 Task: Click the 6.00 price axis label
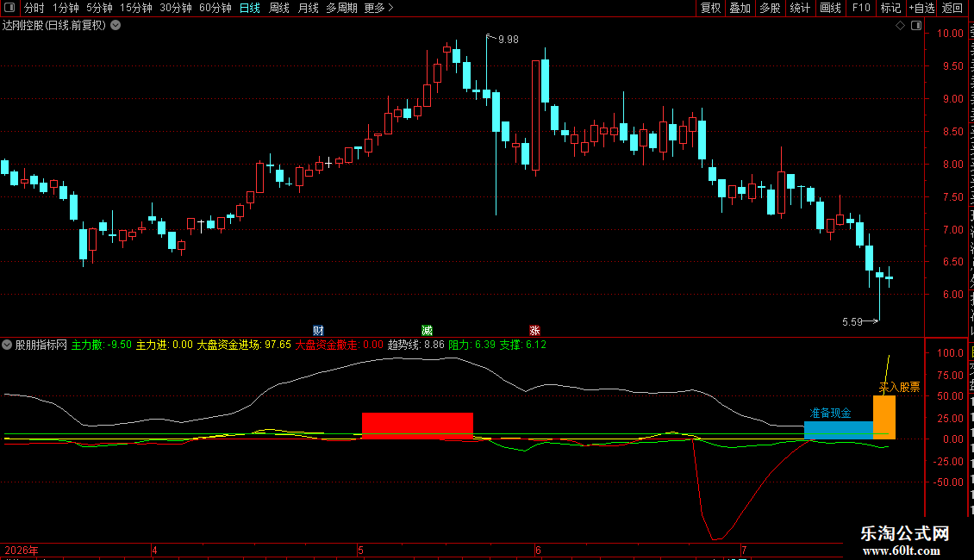click(952, 295)
